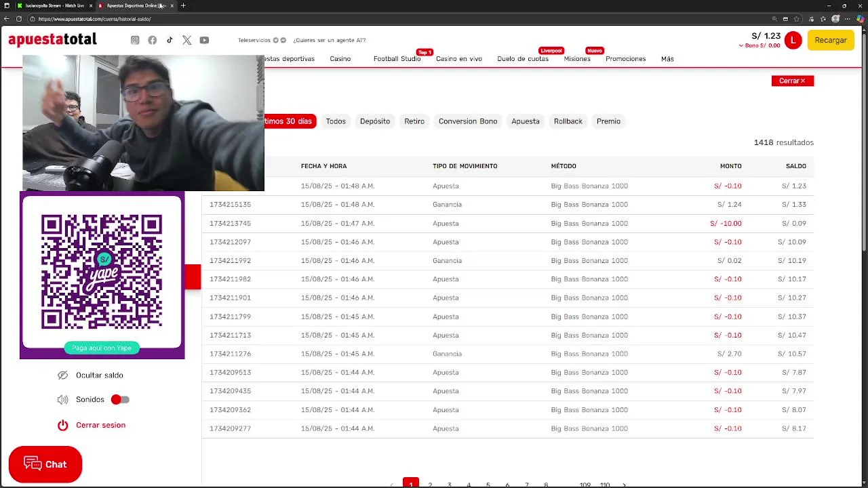The width and height of the screenshot is (868, 488).
Task: Filter history by Depósito
Action: [x=375, y=121]
